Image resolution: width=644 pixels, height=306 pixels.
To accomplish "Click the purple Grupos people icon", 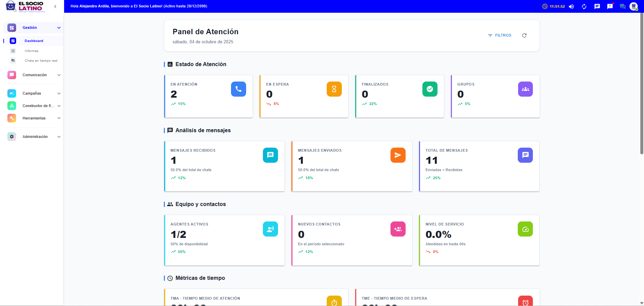I will click(525, 89).
